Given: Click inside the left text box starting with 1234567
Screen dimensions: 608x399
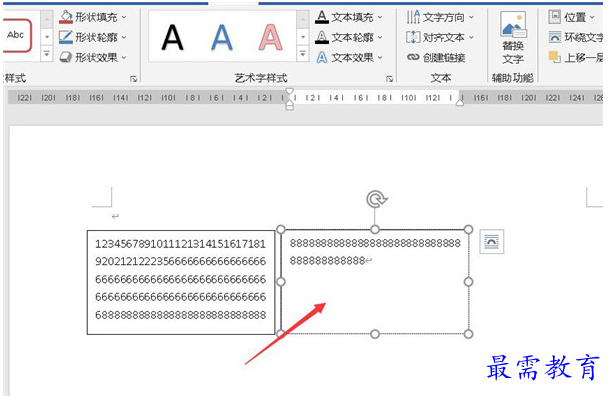Looking at the screenshot, I should pyautogui.click(x=181, y=282).
